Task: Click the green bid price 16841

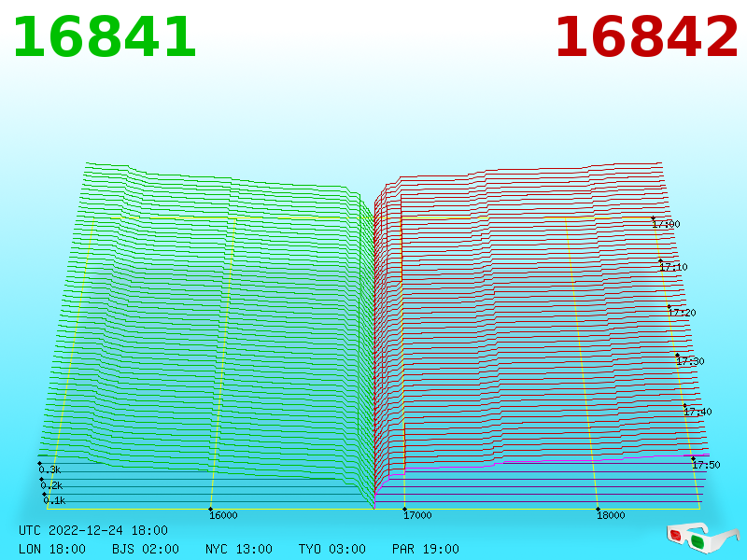Action: 105,36
